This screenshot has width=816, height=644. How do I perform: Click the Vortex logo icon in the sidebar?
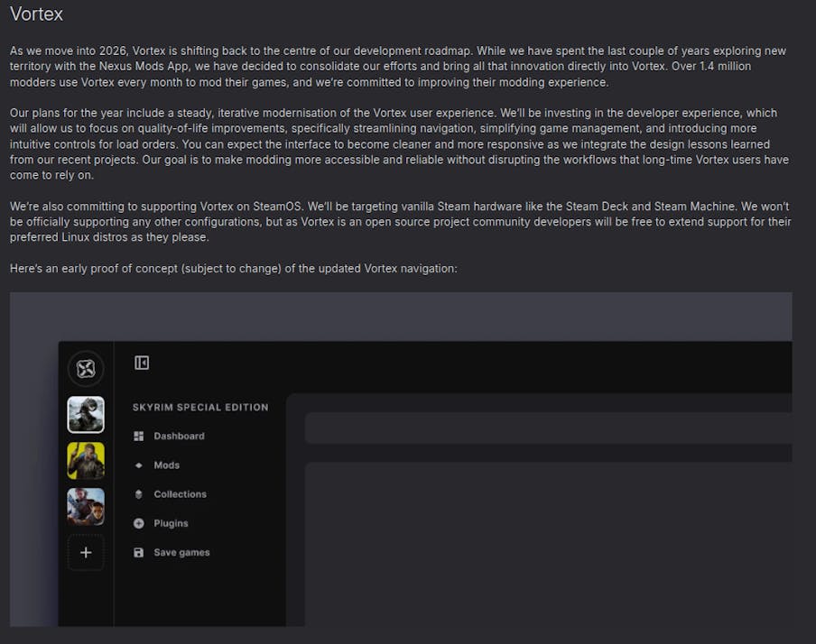pos(86,368)
